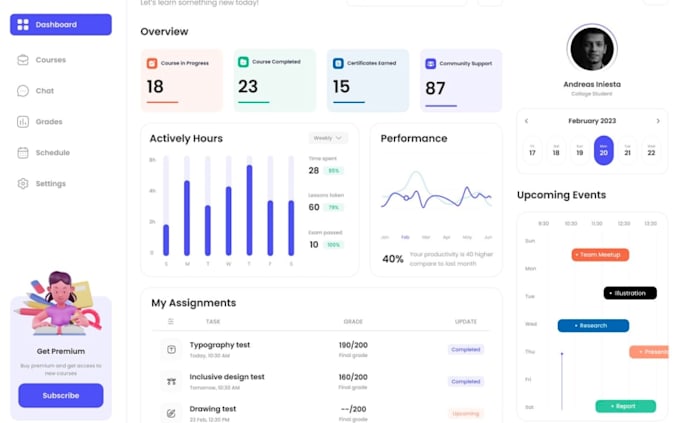Viewport: 680px width, 423px height.
Task: Click the TASK column header
Action: pyautogui.click(x=213, y=321)
